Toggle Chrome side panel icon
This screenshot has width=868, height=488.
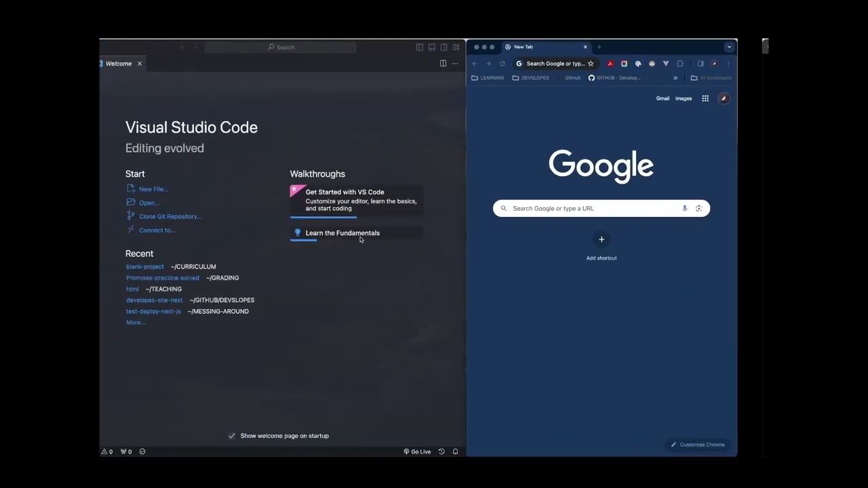[701, 64]
